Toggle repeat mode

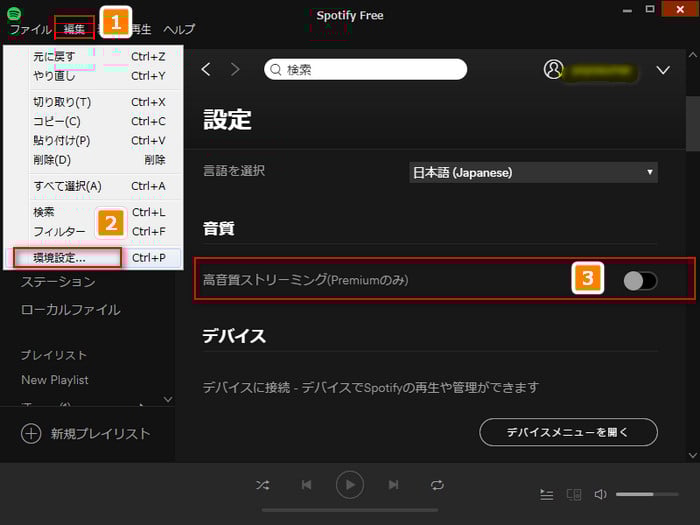click(437, 485)
